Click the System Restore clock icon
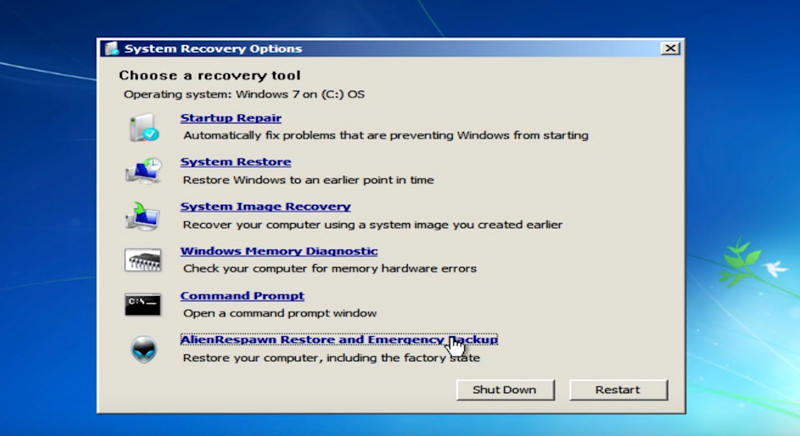Image resolution: width=800 pixels, height=436 pixels. (143, 171)
